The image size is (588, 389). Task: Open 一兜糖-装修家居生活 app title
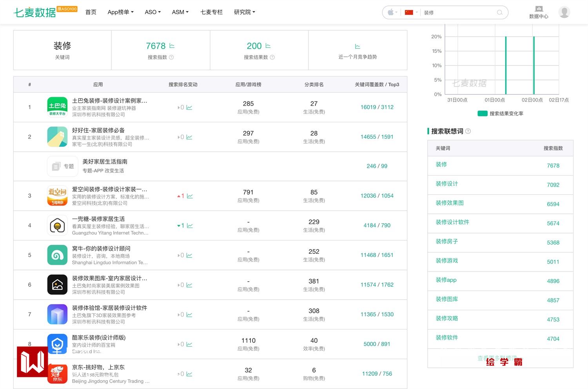98,219
